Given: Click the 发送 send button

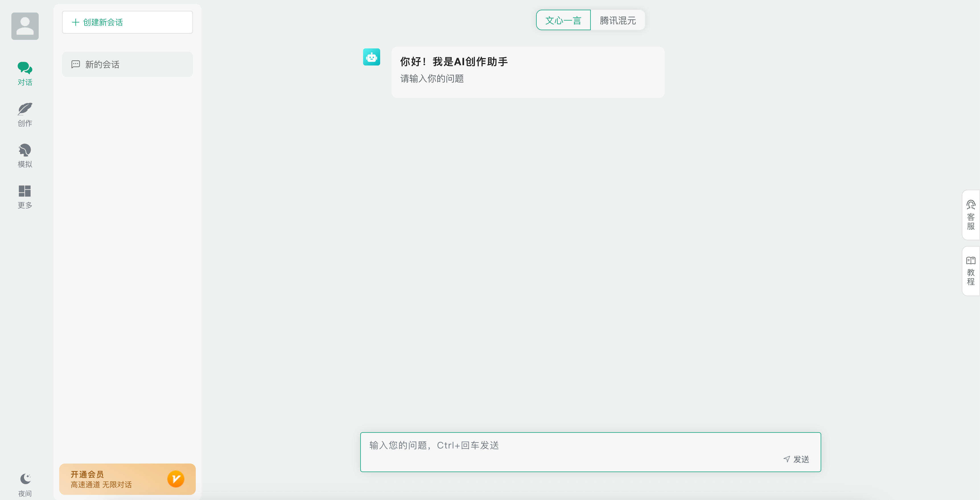Looking at the screenshot, I should point(796,459).
